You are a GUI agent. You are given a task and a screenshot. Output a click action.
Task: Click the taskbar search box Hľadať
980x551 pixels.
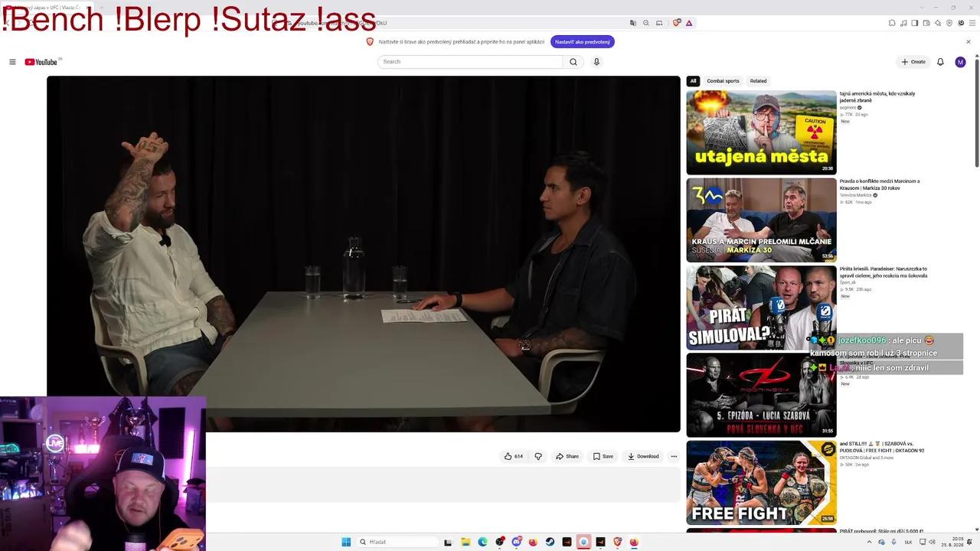click(397, 542)
